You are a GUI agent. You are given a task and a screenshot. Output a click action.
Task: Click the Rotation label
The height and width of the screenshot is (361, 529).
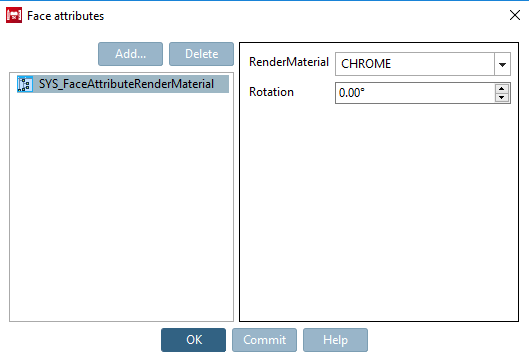[271, 92]
